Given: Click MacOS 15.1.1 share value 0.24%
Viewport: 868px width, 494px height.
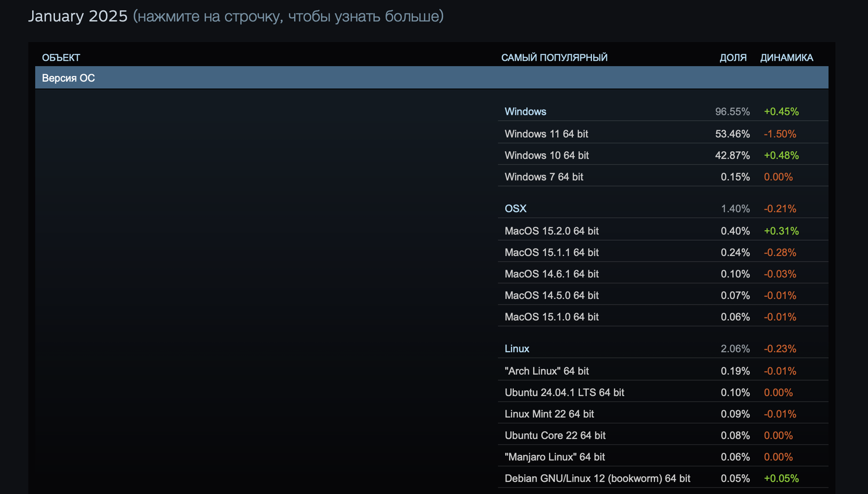Looking at the screenshot, I should [735, 252].
